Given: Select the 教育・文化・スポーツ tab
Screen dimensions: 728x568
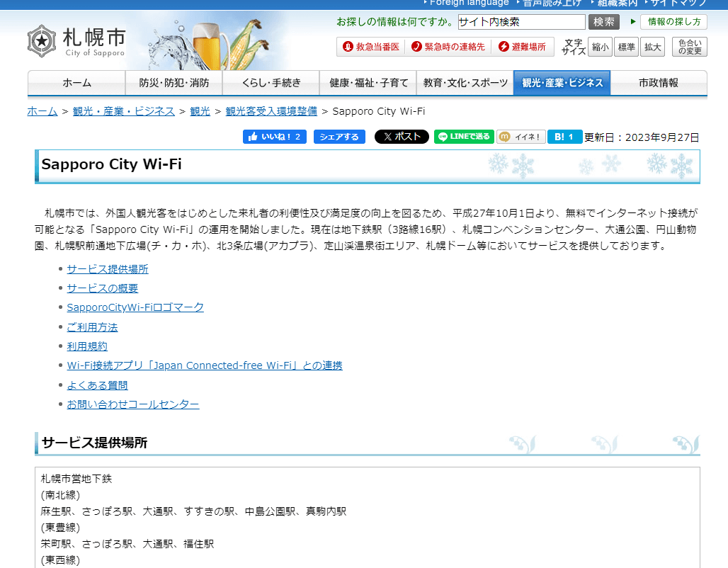Looking at the screenshot, I should pyautogui.click(x=465, y=83).
